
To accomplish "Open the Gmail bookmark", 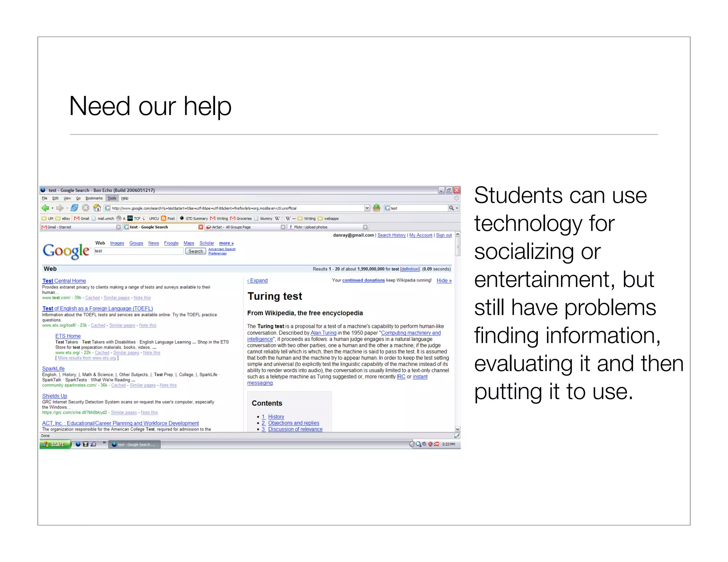I will [82, 218].
